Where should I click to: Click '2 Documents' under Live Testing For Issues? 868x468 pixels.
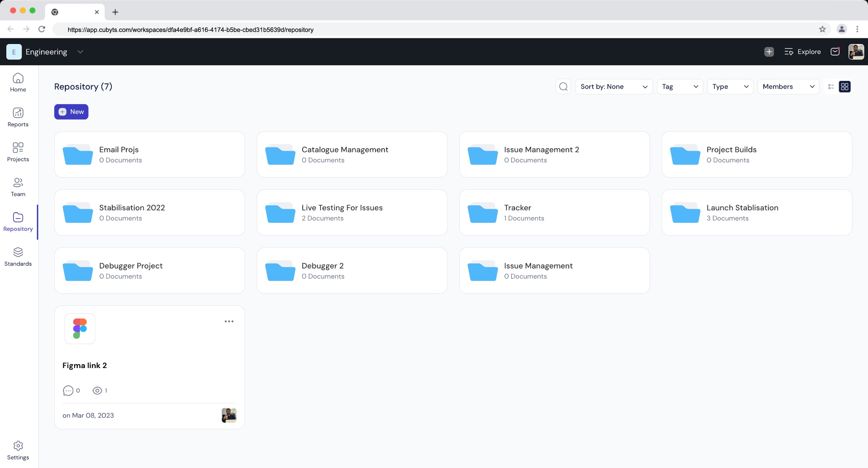tap(323, 218)
